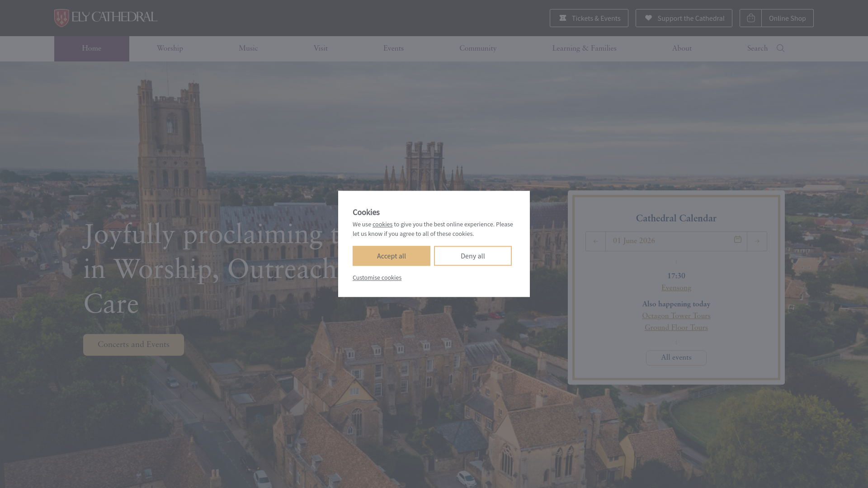Open the Evensong event link
This screenshot has height=488, width=868.
point(676,288)
